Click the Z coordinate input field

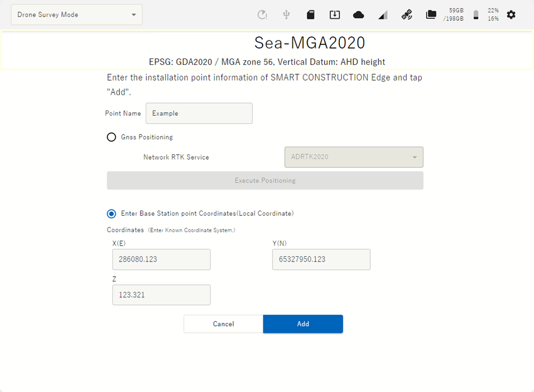tap(161, 295)
